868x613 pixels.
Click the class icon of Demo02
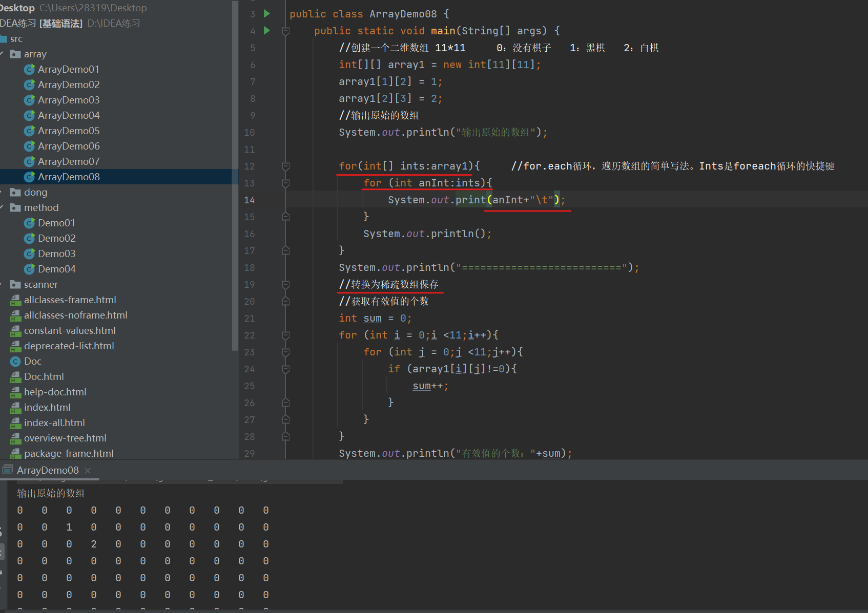30,239
